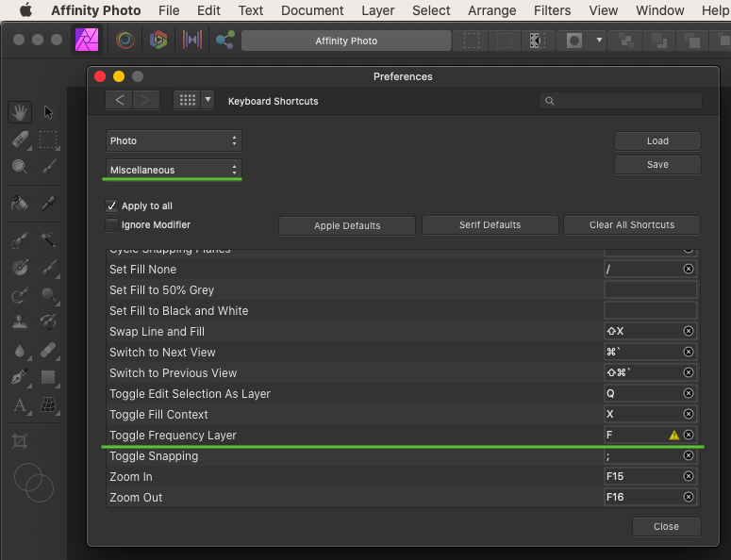Click the color circles selector in tools panel
This screenshot has height=560, width=731.
click(x=34, y=482)
